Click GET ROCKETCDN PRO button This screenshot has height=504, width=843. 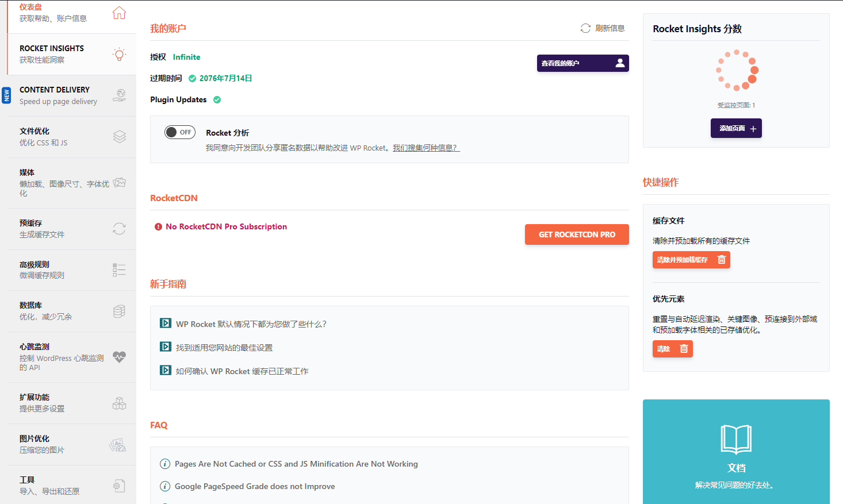coord(577,234)
